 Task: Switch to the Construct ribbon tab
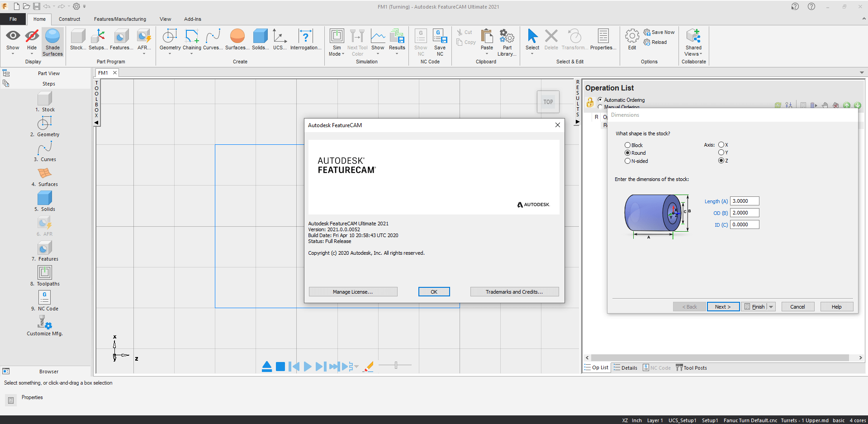pos(69,19)
